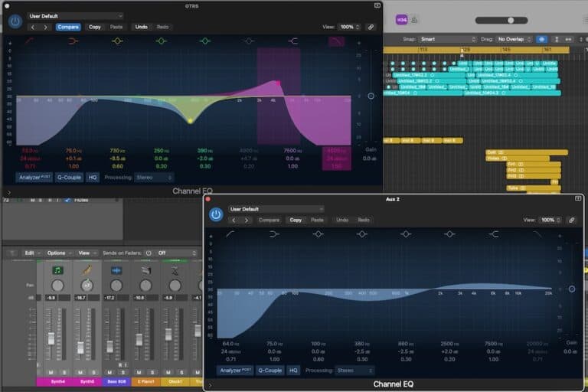Toggle HQ mode in Aux 2 Channel EQ
Image resolution: width=588 pixels, height=392 pixels.
tap(293, 371)
